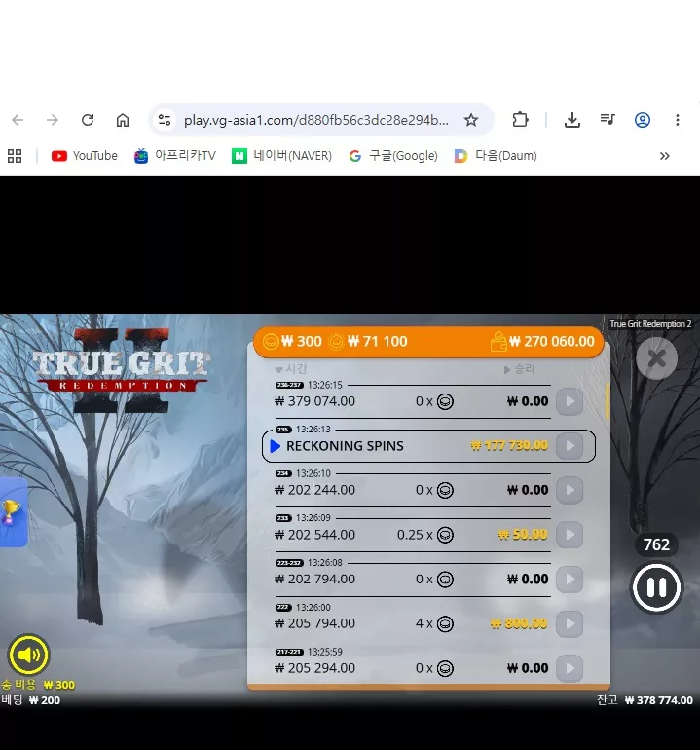Replay the RECKONING SPINS round
The width and height of the screenshot is (700, 750).
[x=570, y=446]
